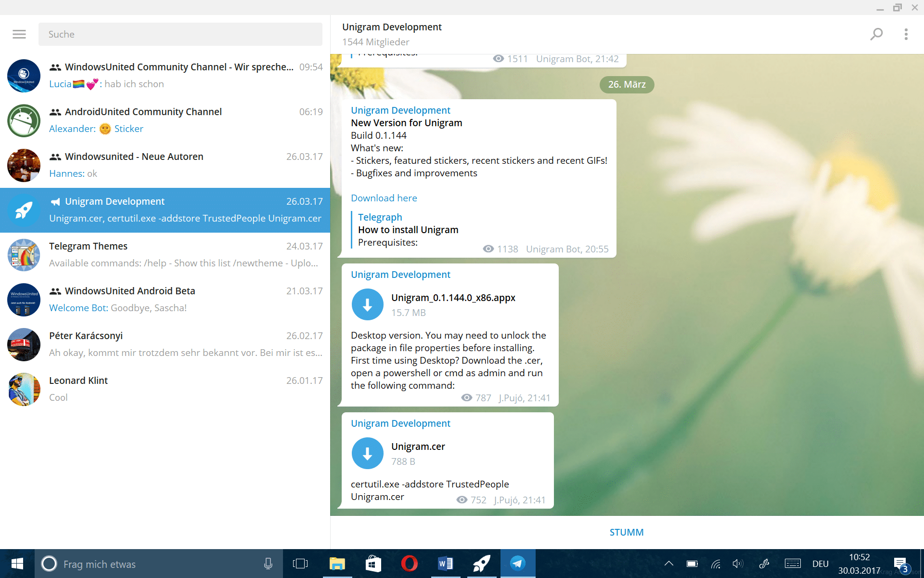Toggle the notification mute for Unigram Development
This screenshot has height=578, width=924.
626,532
